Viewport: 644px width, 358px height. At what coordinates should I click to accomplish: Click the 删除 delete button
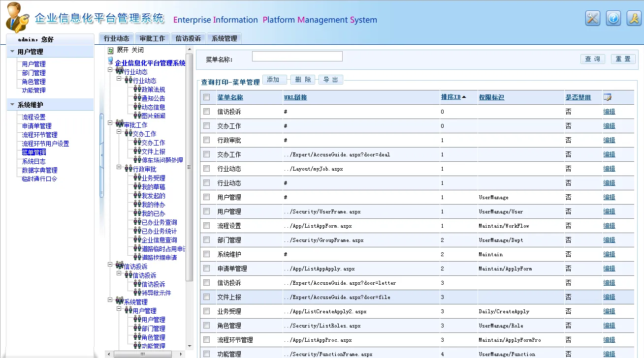click(x=303, y=80)
